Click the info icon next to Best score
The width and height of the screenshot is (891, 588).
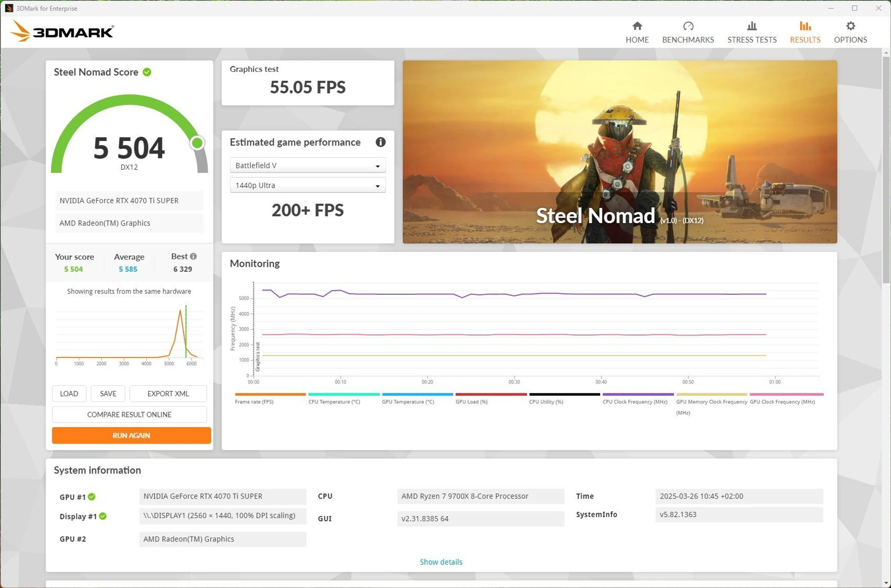tap(194, 256)
